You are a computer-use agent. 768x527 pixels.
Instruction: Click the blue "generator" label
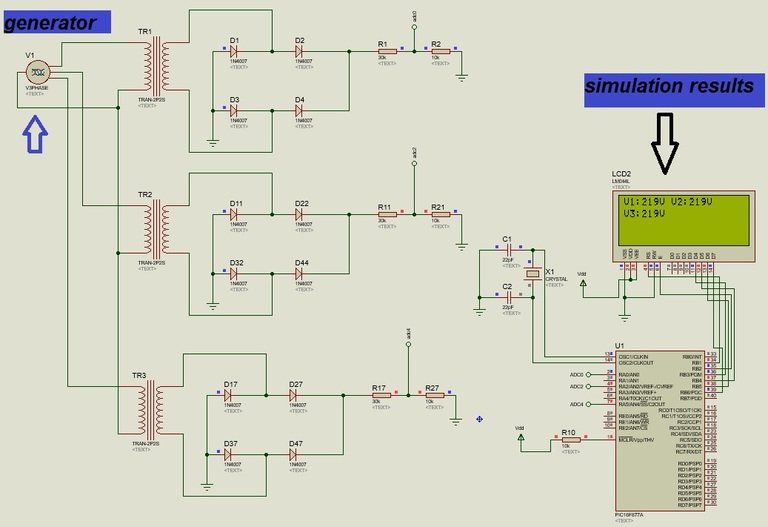point(51,21)
